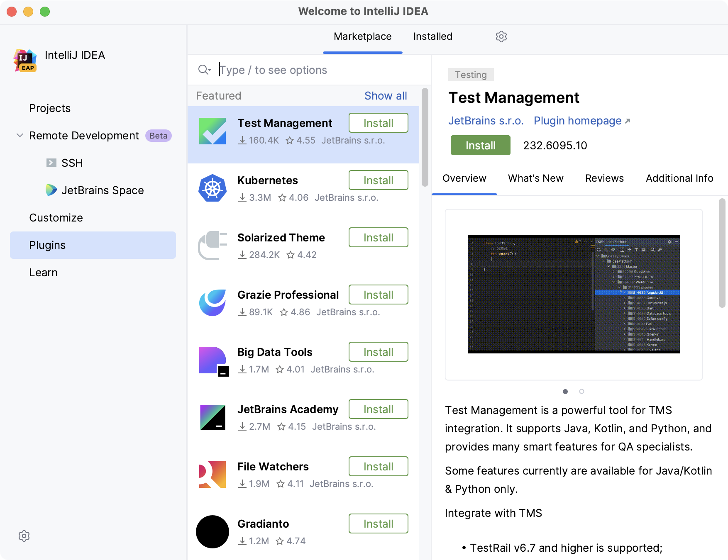
Task: Select the Solarized Theme plugin title
Action: 281,238
